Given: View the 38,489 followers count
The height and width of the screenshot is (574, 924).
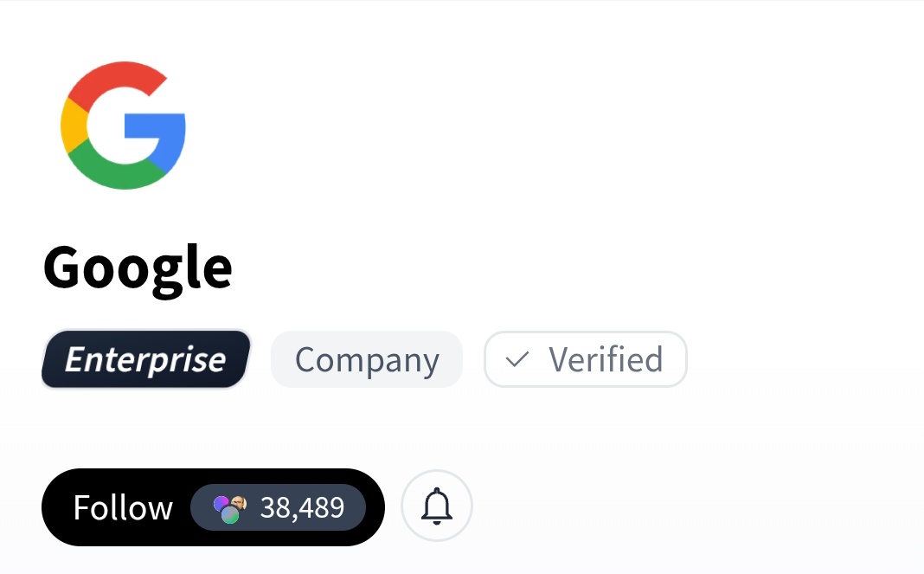Looking at the screenshot, I should [x=302, y=508].
